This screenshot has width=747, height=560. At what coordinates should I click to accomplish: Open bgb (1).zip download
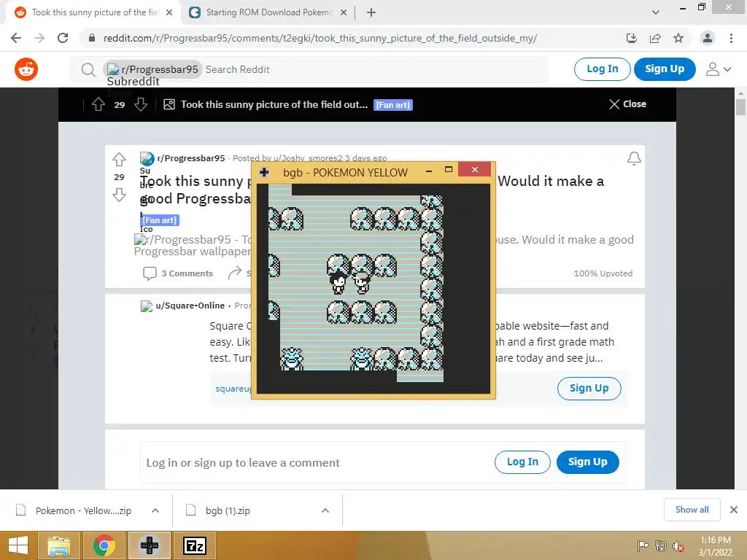tap(228, 510)
